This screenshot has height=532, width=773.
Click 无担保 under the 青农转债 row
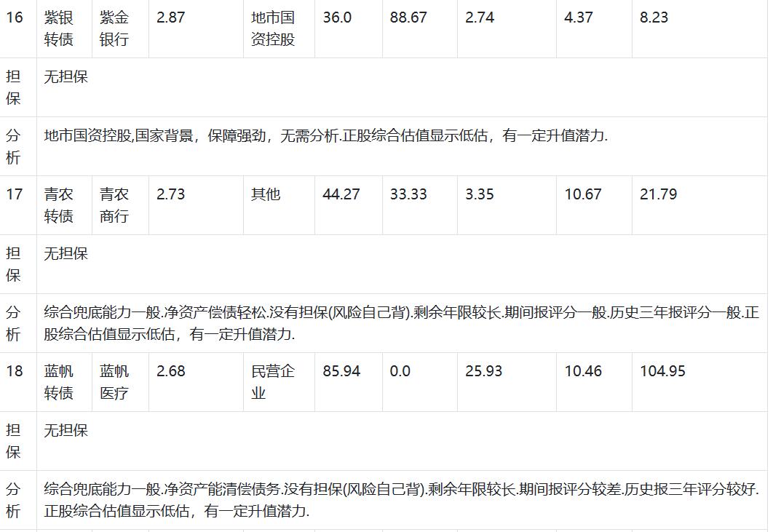pyautogui.click(x=66, y=253)
